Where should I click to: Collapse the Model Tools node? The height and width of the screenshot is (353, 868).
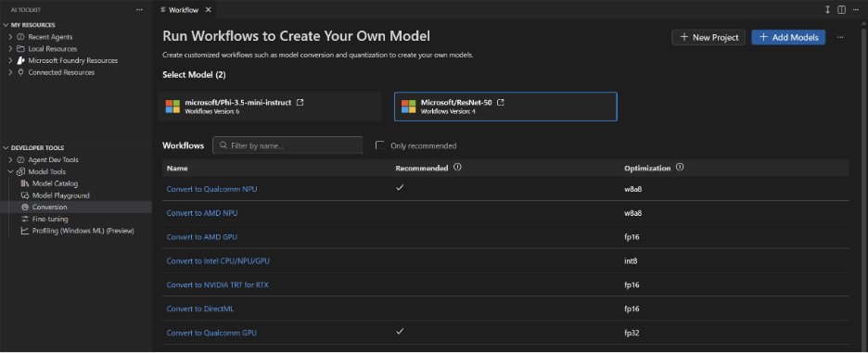click(10, 171)
